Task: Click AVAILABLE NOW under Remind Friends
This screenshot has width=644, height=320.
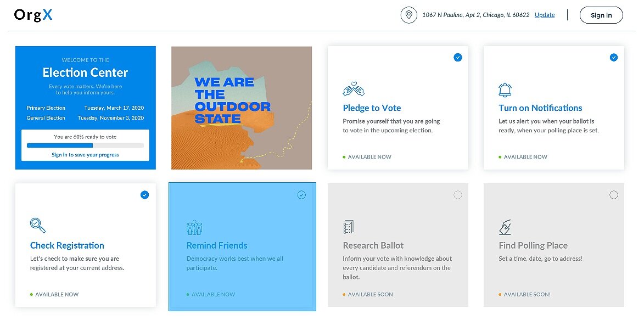Action: (213, 295)
